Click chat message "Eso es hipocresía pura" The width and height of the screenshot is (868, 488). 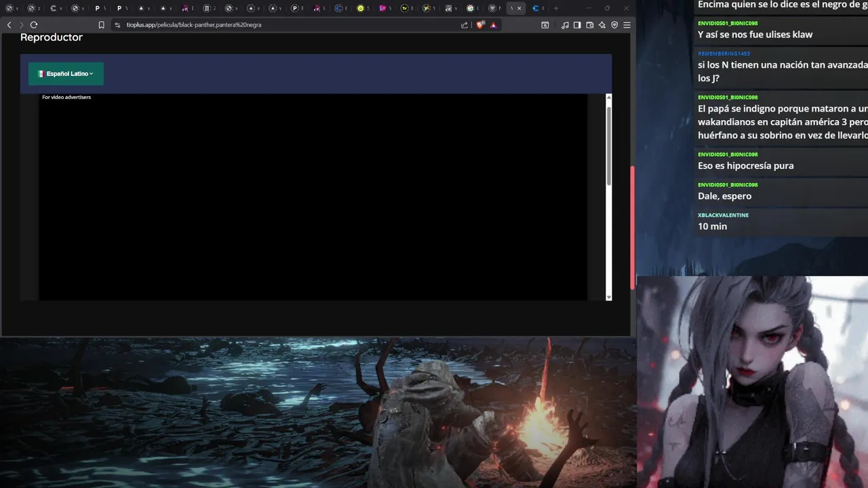745,166
